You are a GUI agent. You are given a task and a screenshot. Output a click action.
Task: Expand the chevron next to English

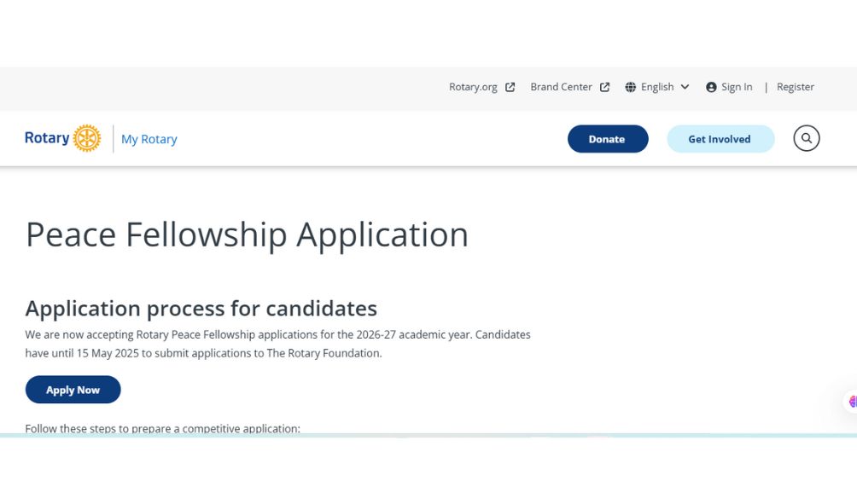pyautogui.click(x=685, y=87)
